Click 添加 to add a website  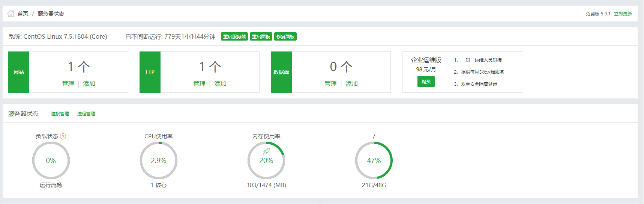pyautogui.click(x=89, y=84)
